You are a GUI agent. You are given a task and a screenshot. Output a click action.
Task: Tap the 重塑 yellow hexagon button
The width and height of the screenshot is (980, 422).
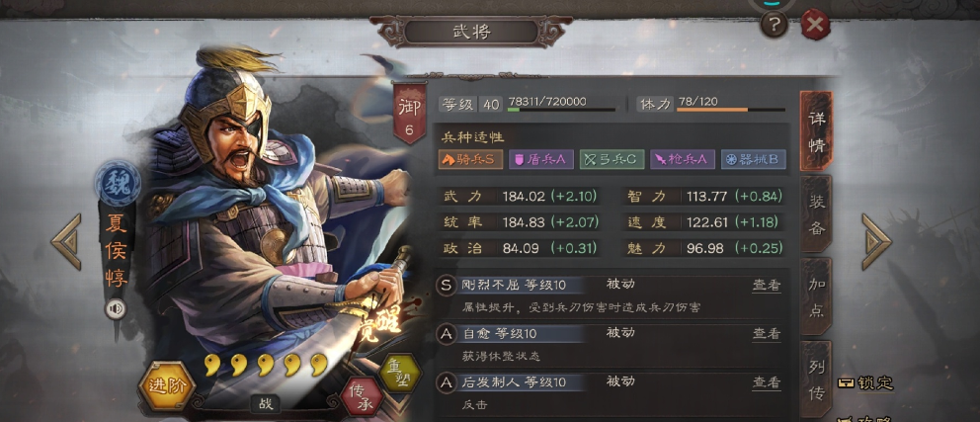coord(399,374)
